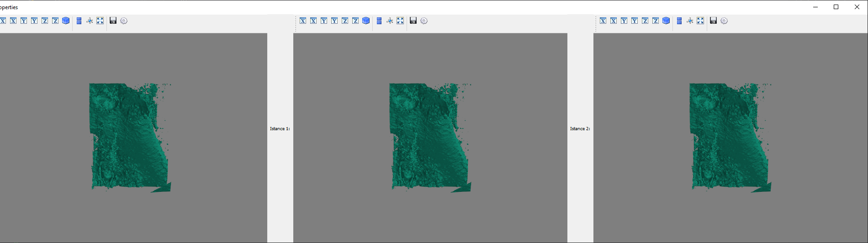Click the first Z view icon in the Istance 1 toolbar
The height and width of the screenshot is (243, 868).
(345, 21)
